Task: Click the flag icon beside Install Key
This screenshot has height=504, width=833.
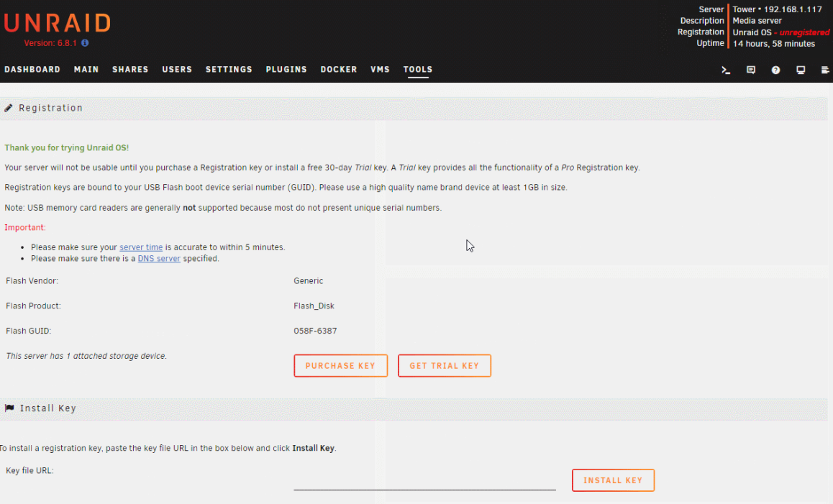Action: [x=9, y=408]
